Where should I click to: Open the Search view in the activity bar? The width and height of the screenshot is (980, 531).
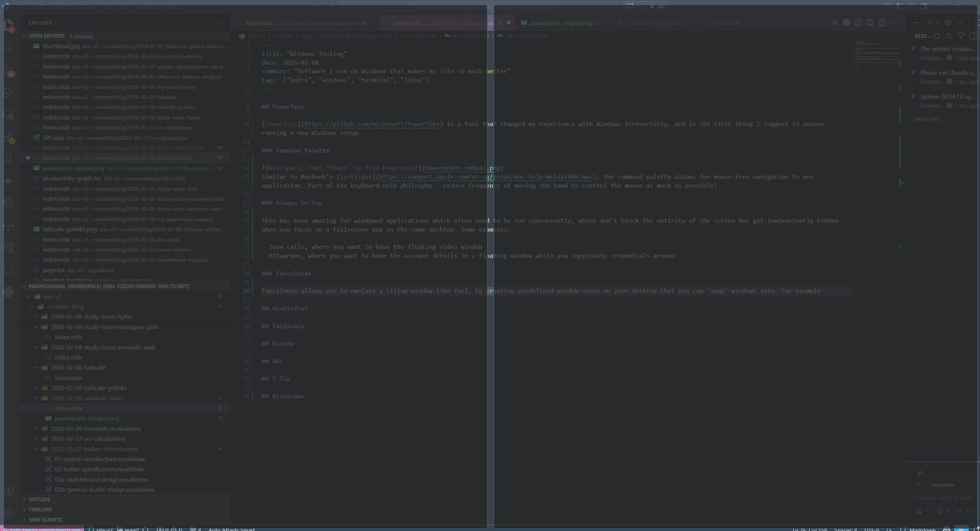[9, 47]
